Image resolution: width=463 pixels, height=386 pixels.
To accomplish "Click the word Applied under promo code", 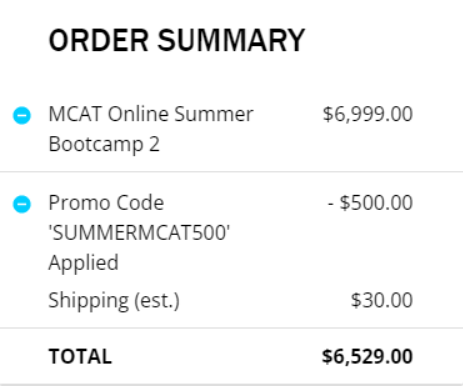I will pyautogui.click(x=83, y=263).
